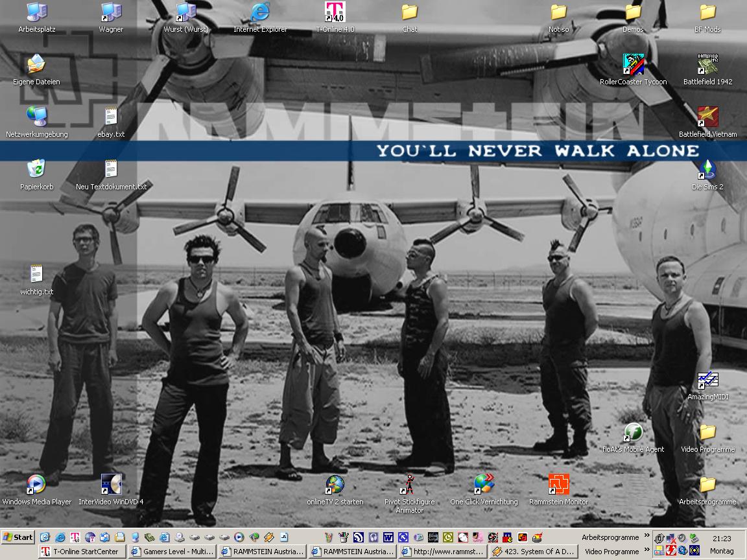Expand the Video Programme toolbar chevron
747x560 pixels.
coord(646,550)
